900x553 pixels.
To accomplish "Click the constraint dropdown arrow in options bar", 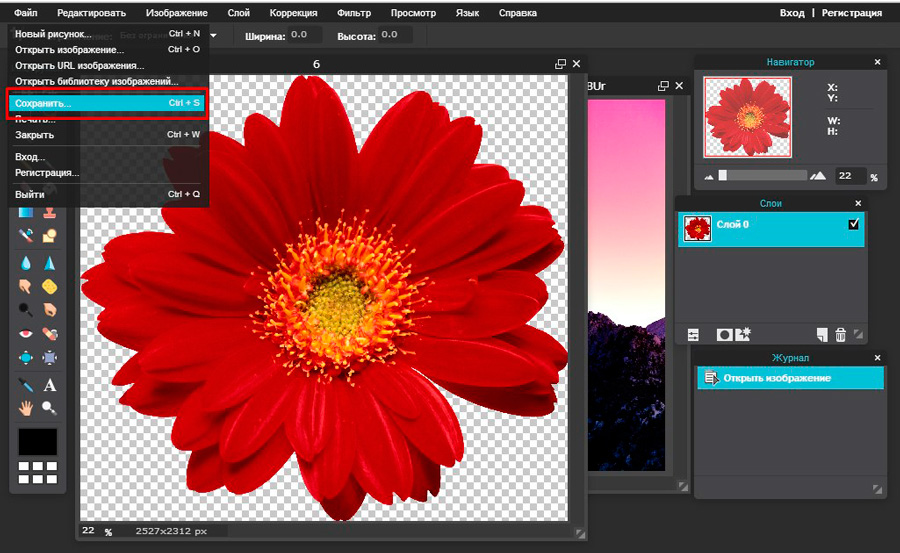I will pyautogui.click(x=213, y=35).
